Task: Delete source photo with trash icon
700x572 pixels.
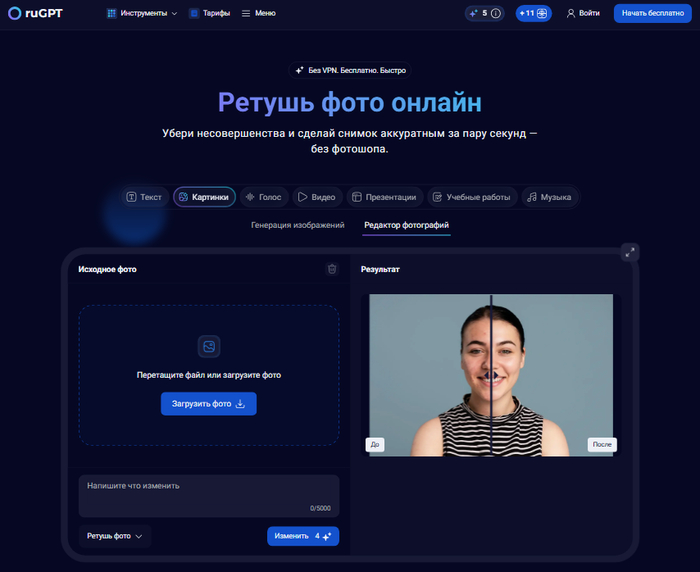Action: 332,269
